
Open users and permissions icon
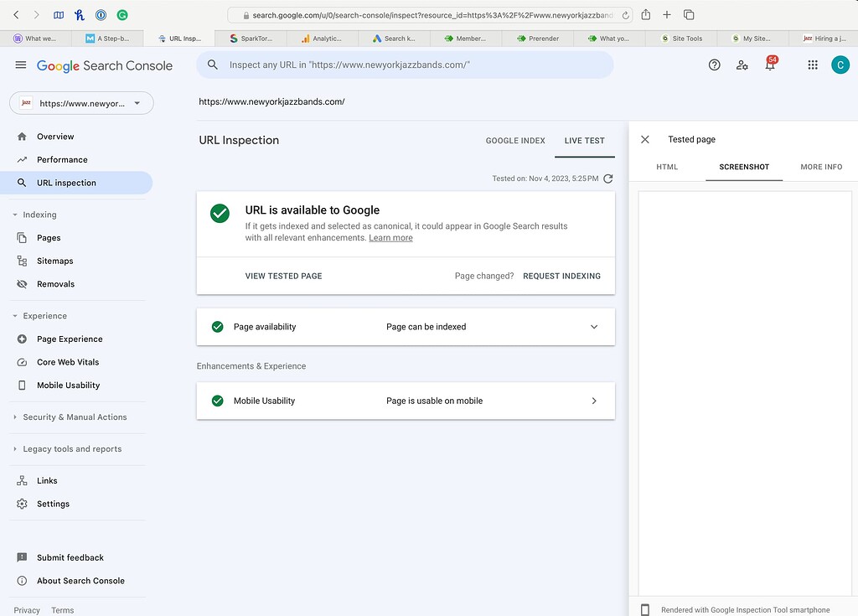pos(742,65)
